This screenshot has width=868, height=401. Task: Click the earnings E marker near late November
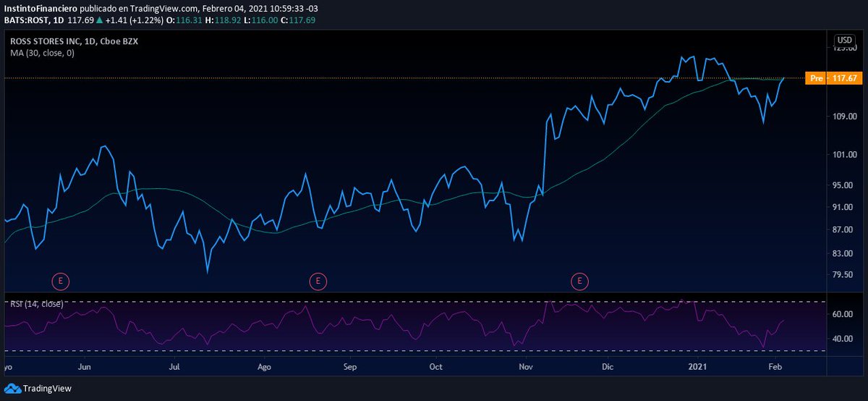(579, 280)
